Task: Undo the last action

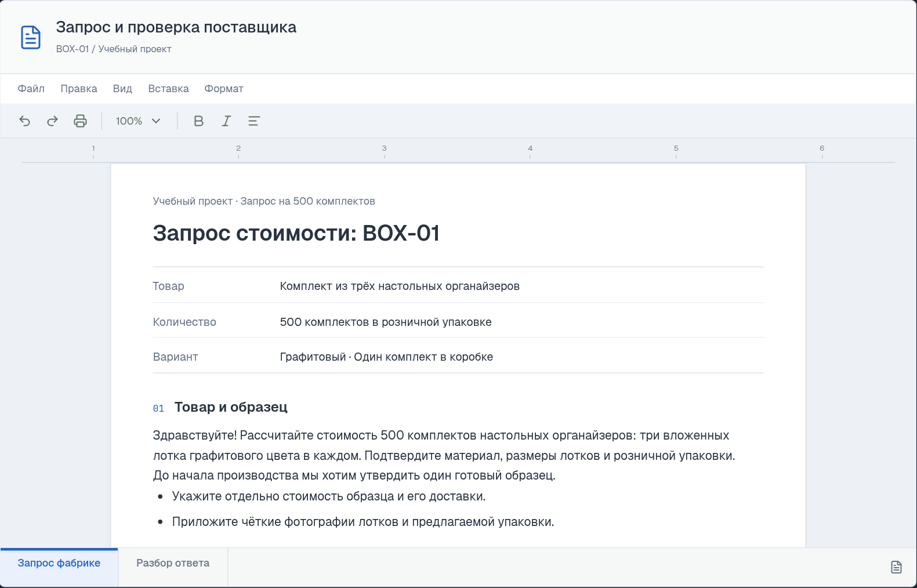Action: 25,121
